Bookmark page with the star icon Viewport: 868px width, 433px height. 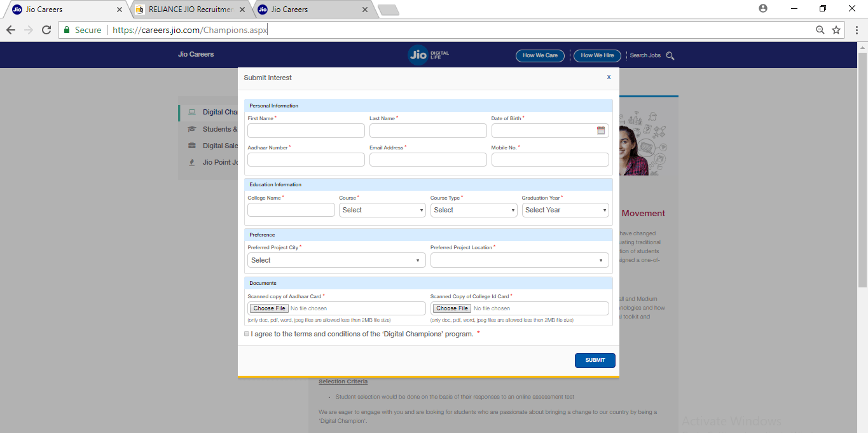[x=836, y=30]
